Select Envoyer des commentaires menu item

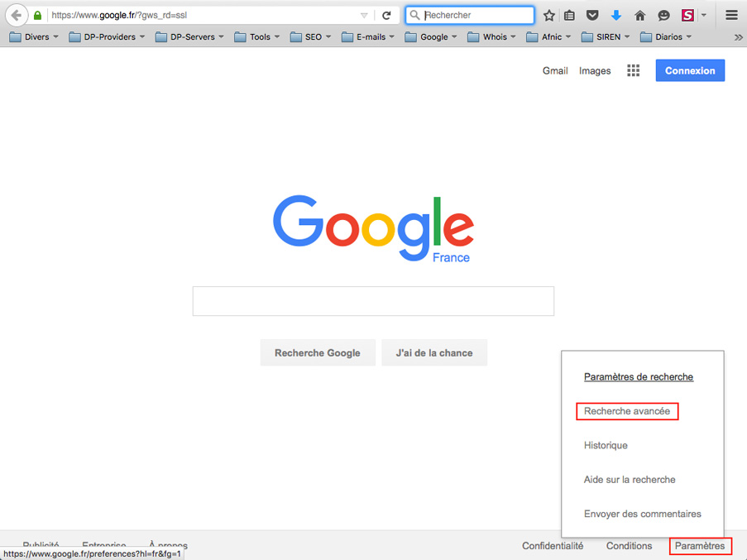pyautogui.click(x=642, y=514)
